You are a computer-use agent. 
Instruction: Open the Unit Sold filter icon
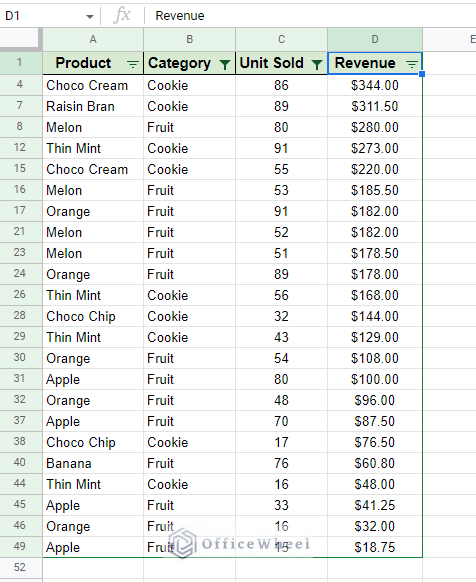[317, 64]
